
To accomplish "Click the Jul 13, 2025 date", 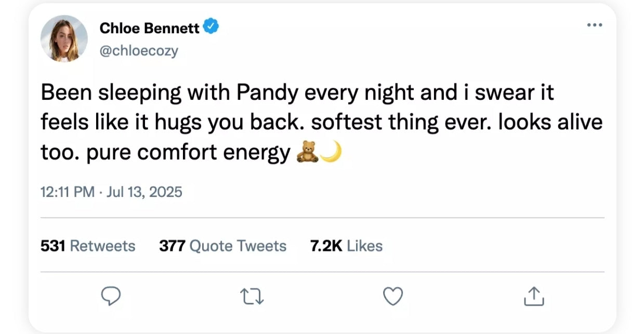I will coord(146,192).
